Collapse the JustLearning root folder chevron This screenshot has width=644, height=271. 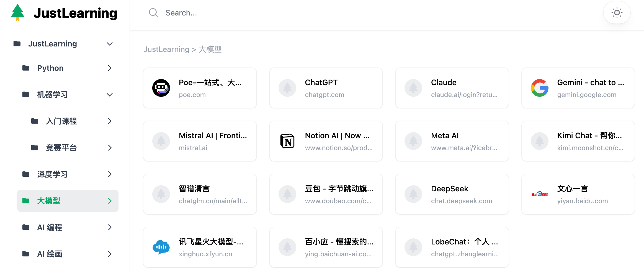pyautogui.click(x=110, y=44)
